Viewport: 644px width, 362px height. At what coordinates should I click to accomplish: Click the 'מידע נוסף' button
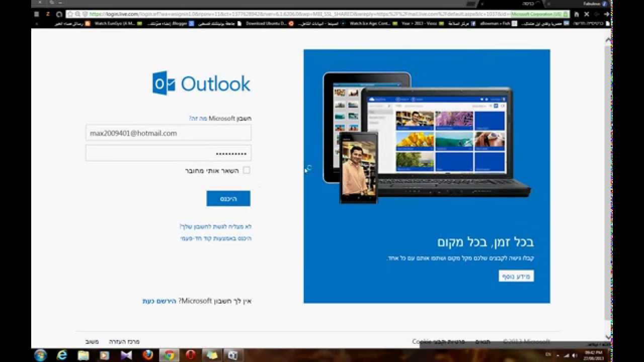pyautogui.click(x=516, y=276)
